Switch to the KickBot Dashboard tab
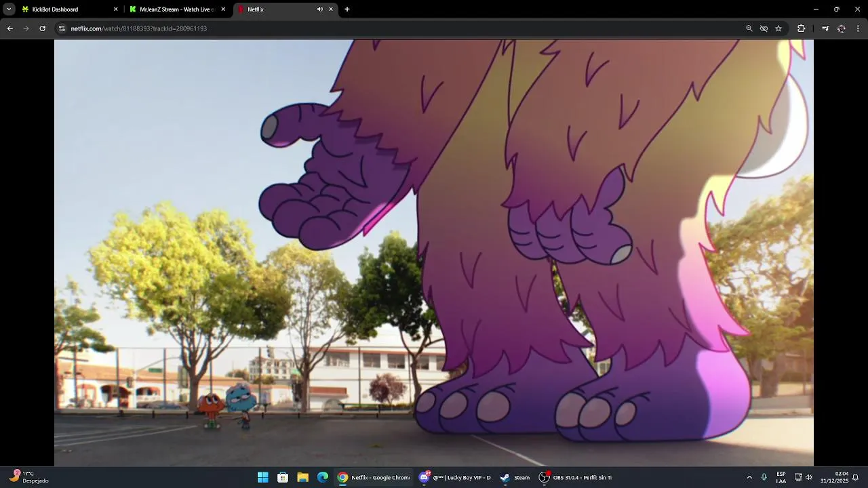 [68, 9]
